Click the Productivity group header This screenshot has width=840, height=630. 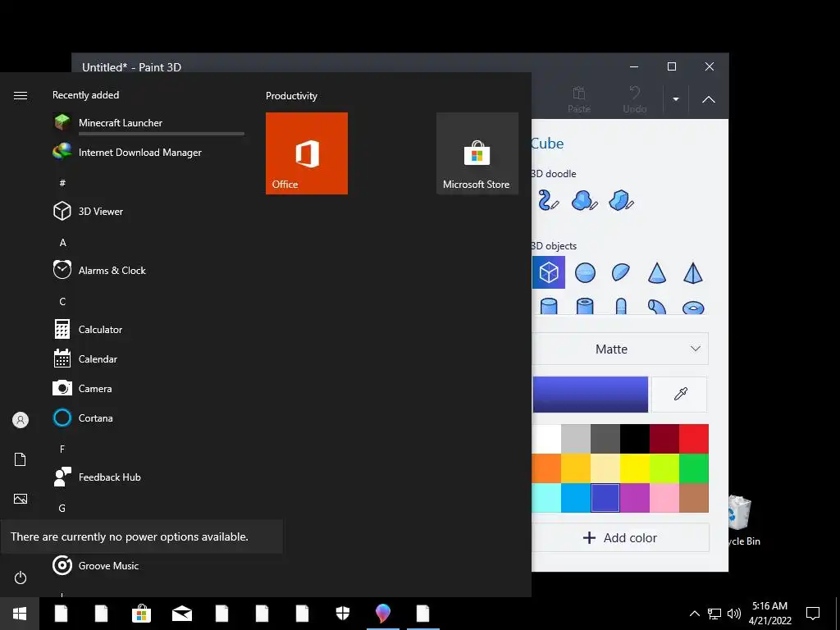pos(291,96)
